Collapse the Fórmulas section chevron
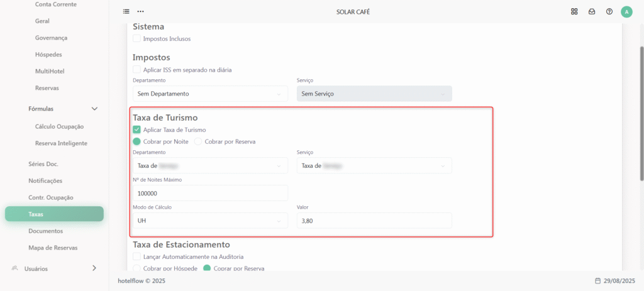 (x=94, y=109)
